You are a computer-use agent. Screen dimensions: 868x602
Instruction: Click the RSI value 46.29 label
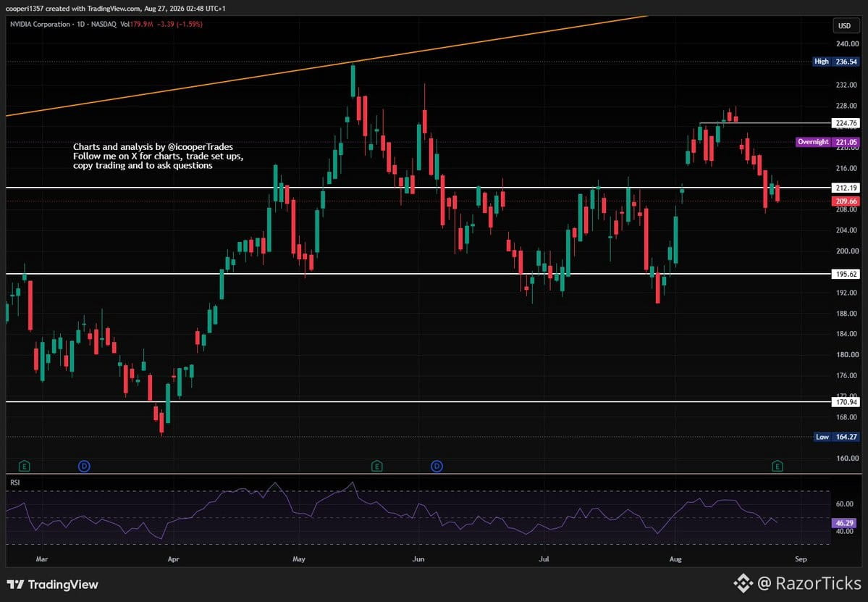coord(845,523)
